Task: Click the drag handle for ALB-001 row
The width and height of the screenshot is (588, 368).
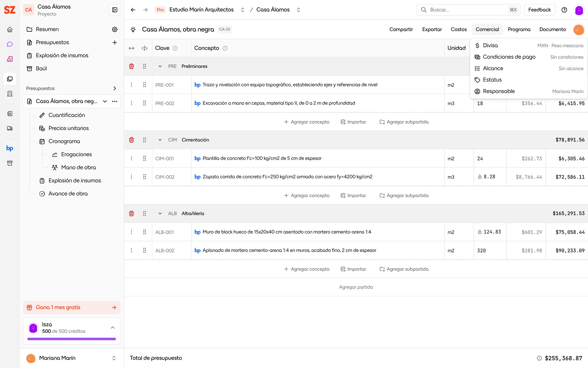Action: [x=145, y=232]
